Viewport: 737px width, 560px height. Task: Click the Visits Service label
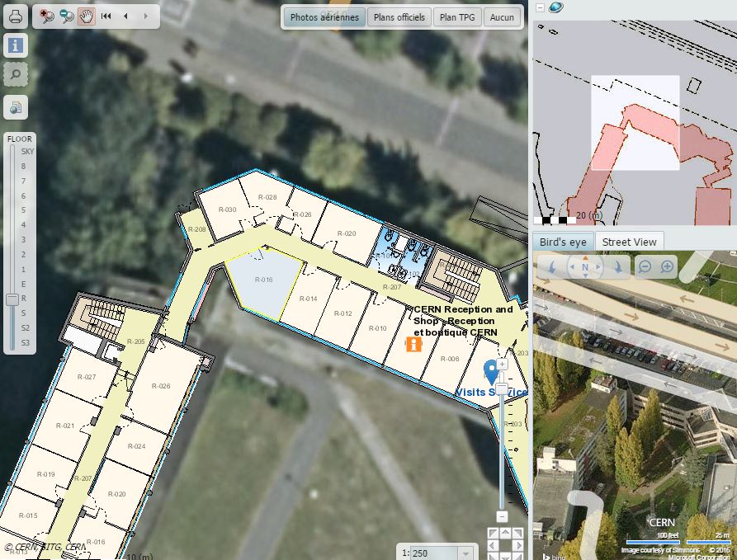(491, 393)
